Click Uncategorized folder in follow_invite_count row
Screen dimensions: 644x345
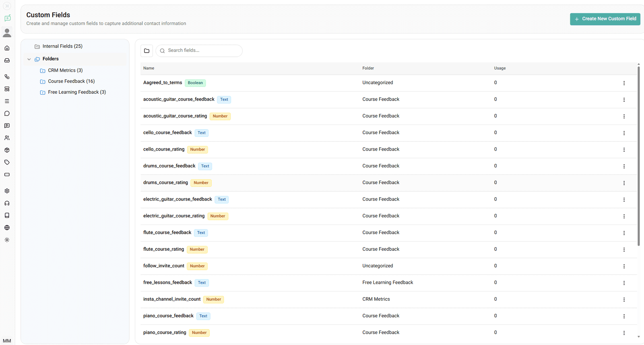pos(378,266)
